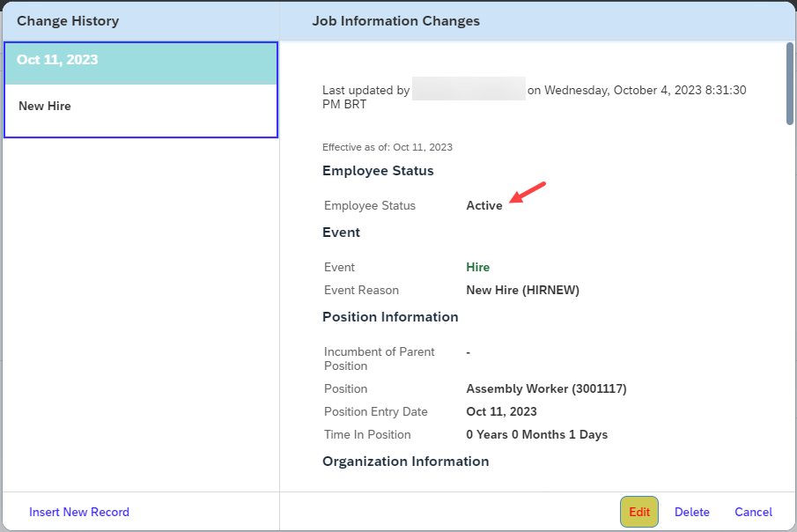Click the New Hire (HIRNEW) event reason

click(x=522, y=290)
